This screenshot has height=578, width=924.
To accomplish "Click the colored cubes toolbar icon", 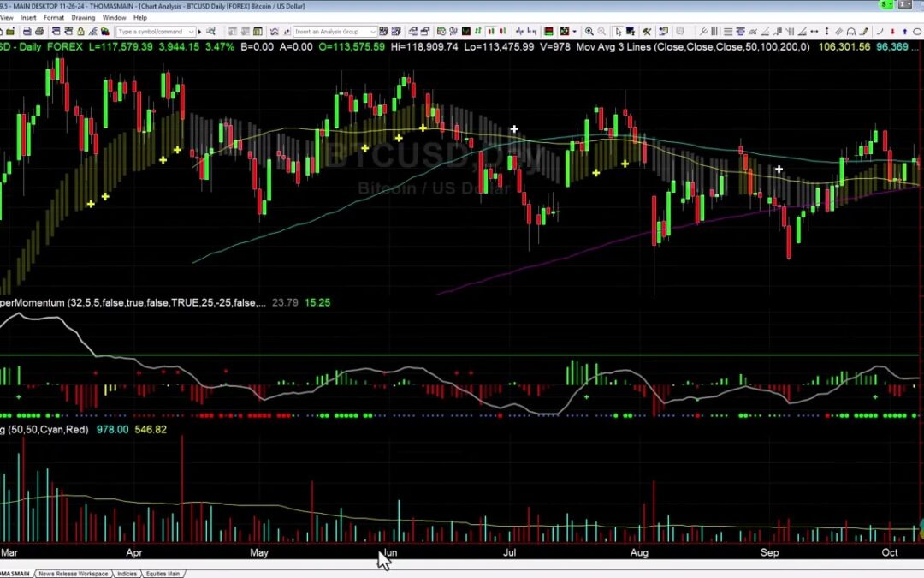I will point(105,32).
